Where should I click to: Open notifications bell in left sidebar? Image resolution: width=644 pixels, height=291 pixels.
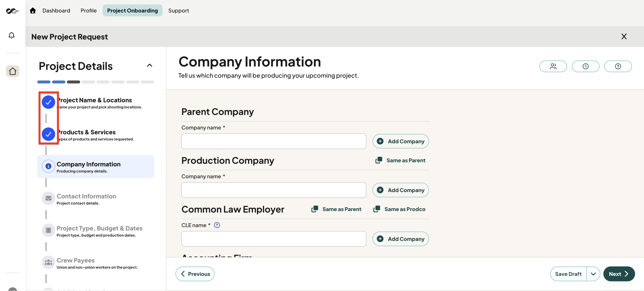12,35
